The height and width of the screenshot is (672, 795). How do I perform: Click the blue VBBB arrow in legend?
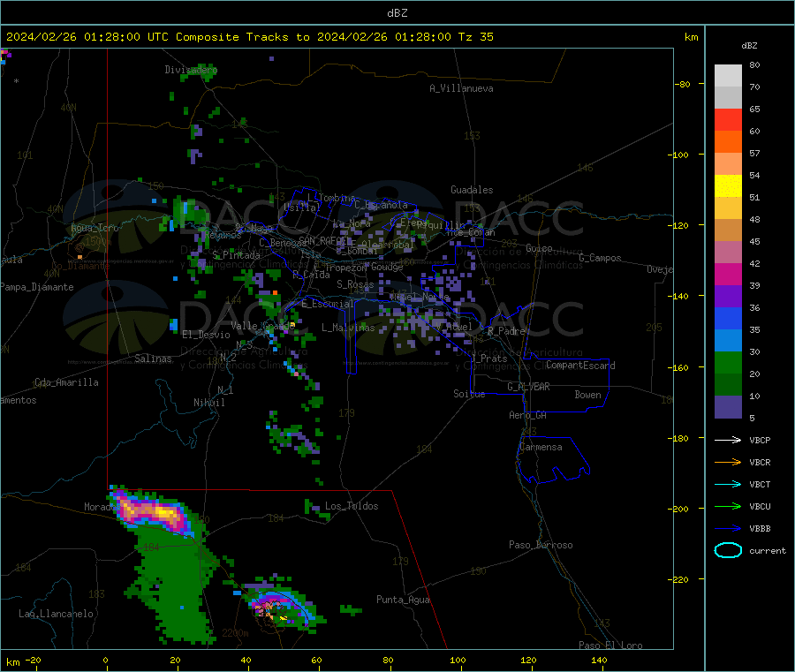click(x=728, y=528)
